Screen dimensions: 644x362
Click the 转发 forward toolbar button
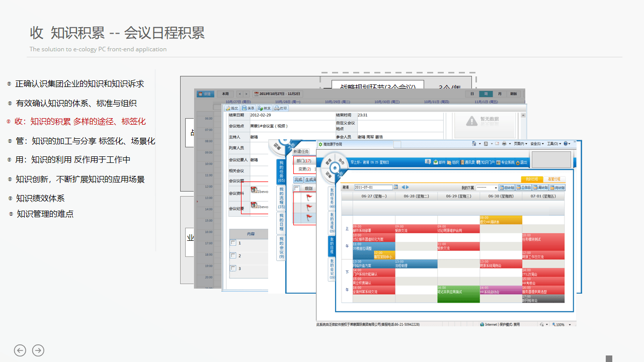pyautogui.click(x=265, y=108)
